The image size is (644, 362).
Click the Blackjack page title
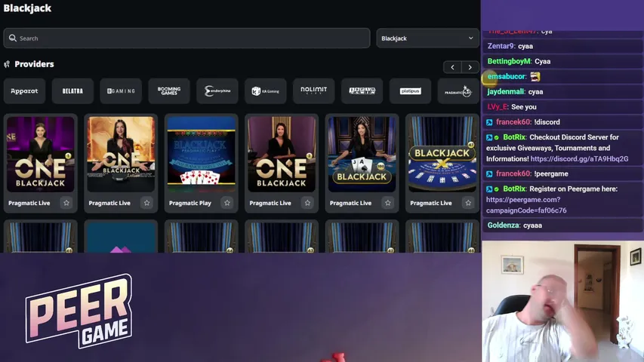(x=27, y=8)
